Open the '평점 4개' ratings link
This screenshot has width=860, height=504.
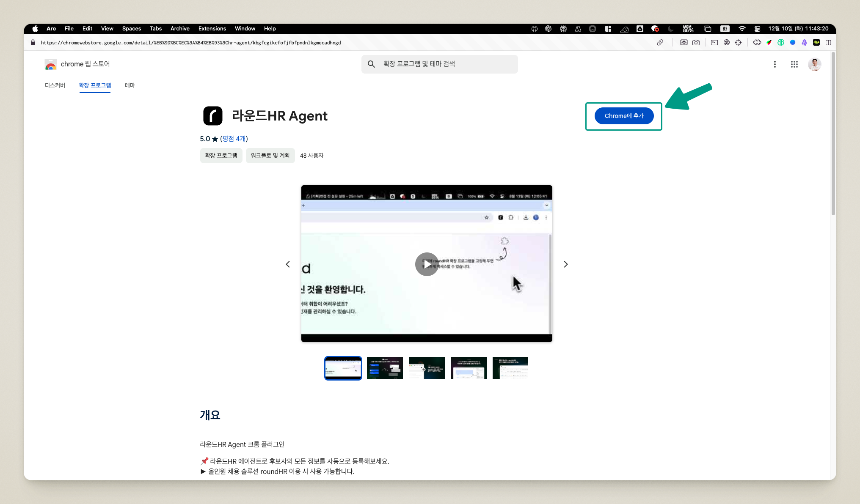(x=234, y=139)
